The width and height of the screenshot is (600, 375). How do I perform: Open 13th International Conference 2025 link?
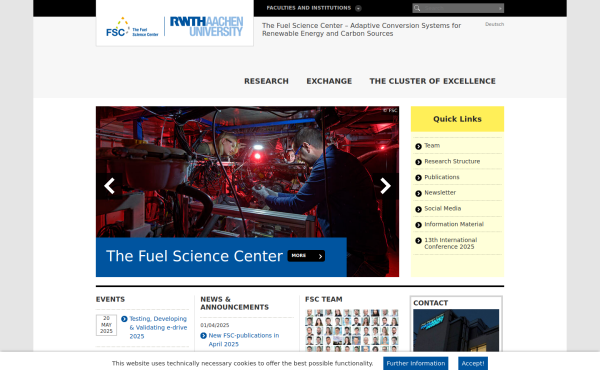450,243
